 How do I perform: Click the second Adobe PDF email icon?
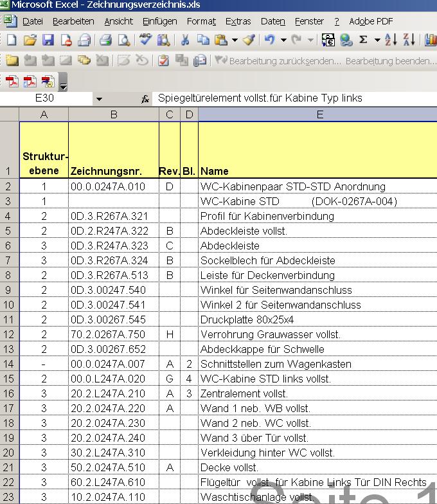[x=30, y=81]
